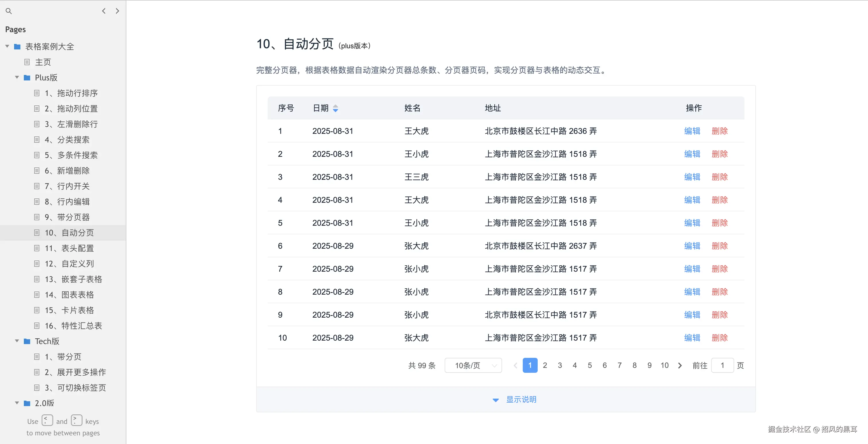Click the 表格案例大全 folder icon

click(x=17, y=47)
